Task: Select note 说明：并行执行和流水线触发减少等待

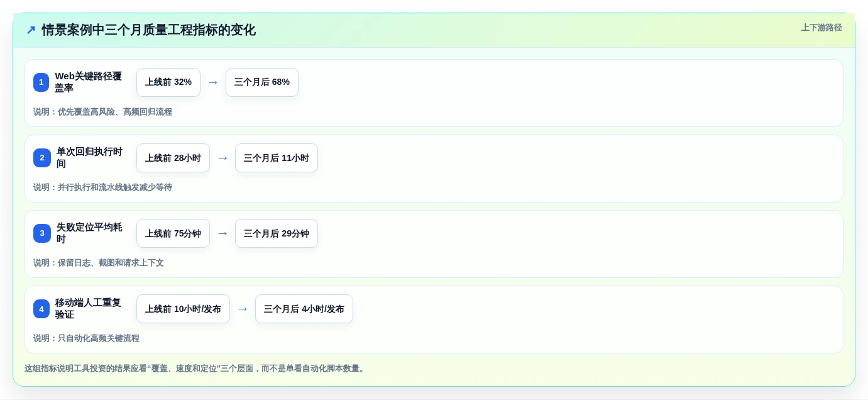Action: click(x=102, y=187)
